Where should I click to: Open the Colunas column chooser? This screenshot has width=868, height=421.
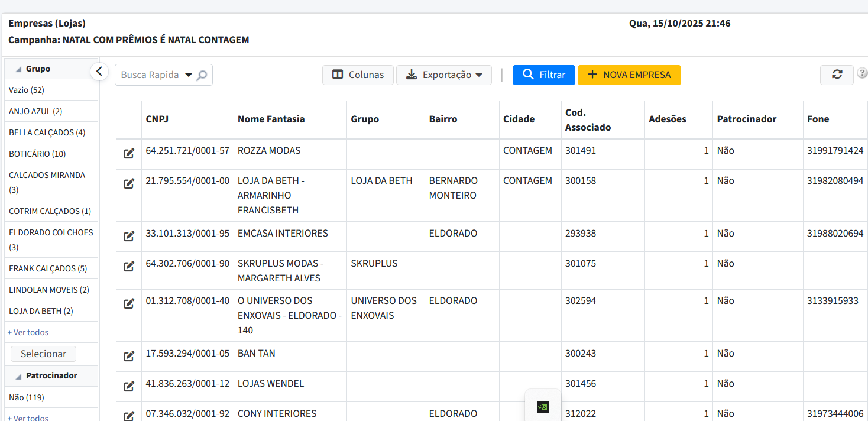pos(358,75)
